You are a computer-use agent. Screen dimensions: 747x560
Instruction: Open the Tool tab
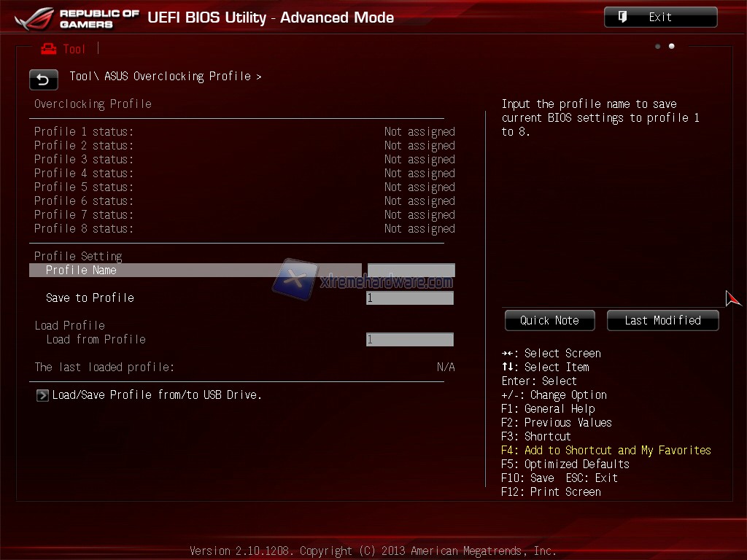pos(74,49)
